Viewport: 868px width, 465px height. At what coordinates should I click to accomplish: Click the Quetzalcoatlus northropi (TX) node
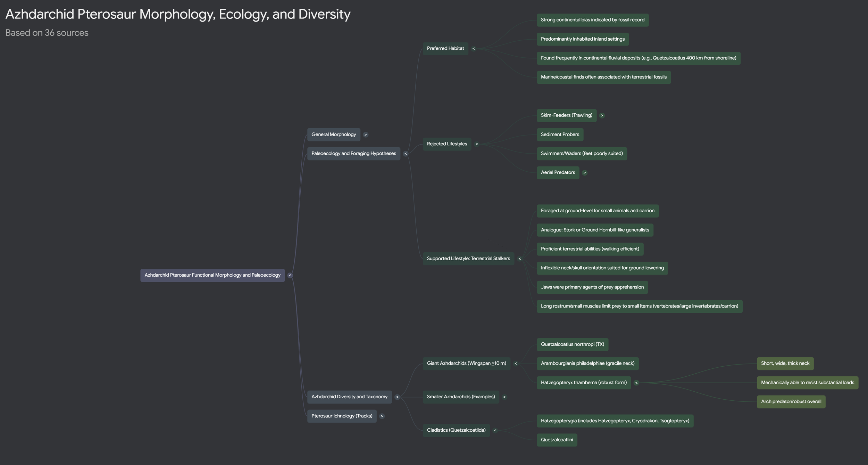click(572, 344)
